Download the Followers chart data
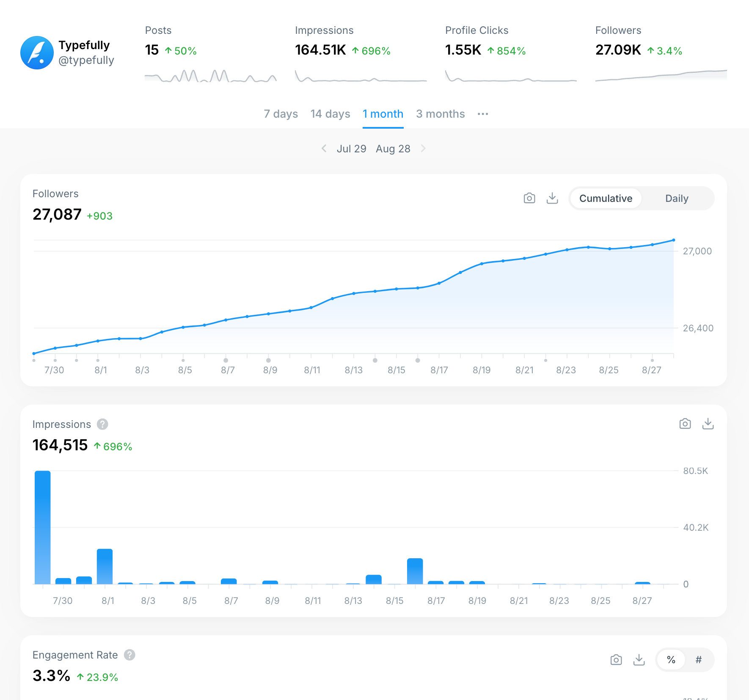Viewport: 749px width, 700px height. (552, 198)
